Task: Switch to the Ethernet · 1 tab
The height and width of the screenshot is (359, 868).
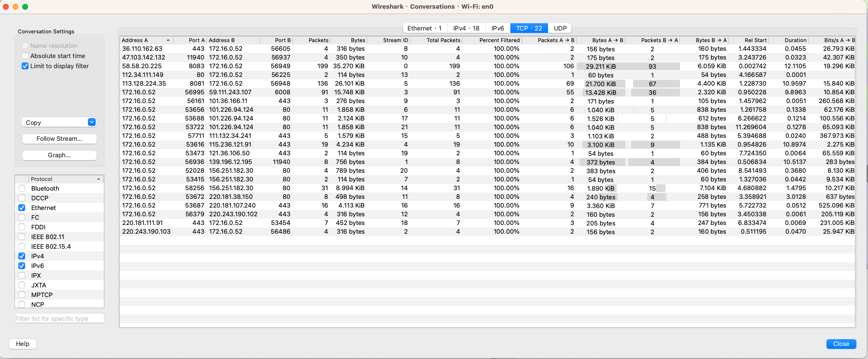Action: click(x=424, y=28)
